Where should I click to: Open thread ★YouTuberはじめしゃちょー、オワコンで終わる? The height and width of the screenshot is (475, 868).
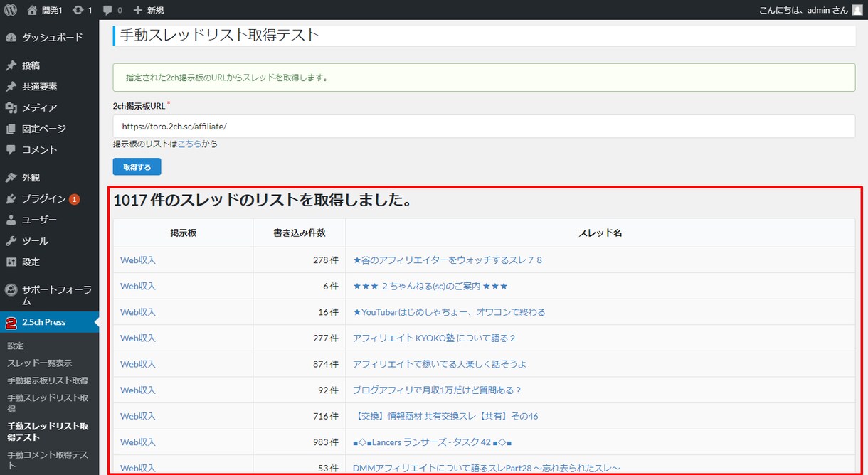(x=449, y=312)
